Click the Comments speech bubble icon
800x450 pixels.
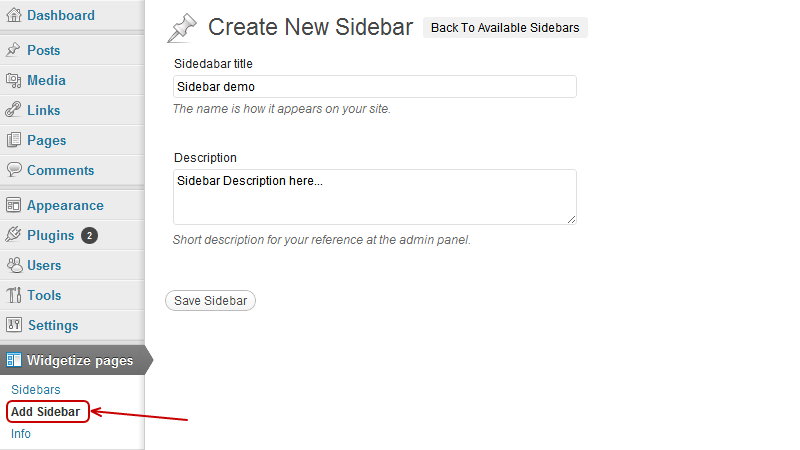(x=14, y=169)
